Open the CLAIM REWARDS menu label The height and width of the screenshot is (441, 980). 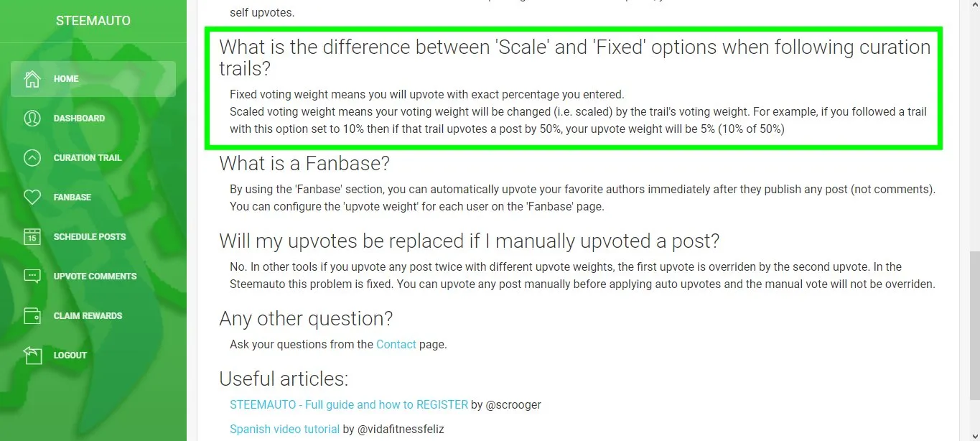point(88,316)
